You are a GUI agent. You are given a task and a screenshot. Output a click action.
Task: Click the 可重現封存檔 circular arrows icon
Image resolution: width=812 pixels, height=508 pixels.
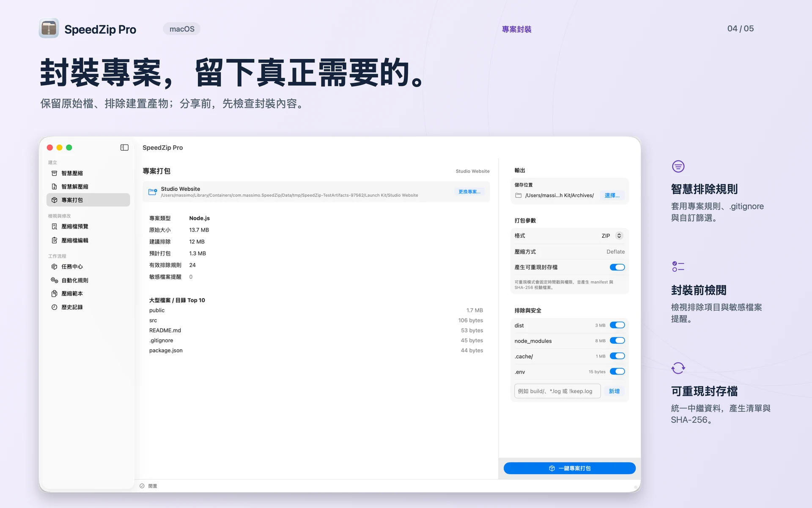(678, 368)
